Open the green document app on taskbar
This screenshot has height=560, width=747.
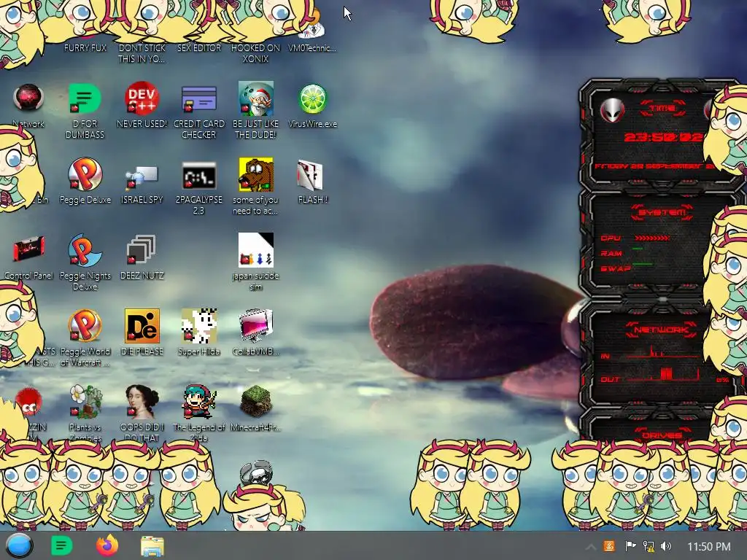point(61,545)
